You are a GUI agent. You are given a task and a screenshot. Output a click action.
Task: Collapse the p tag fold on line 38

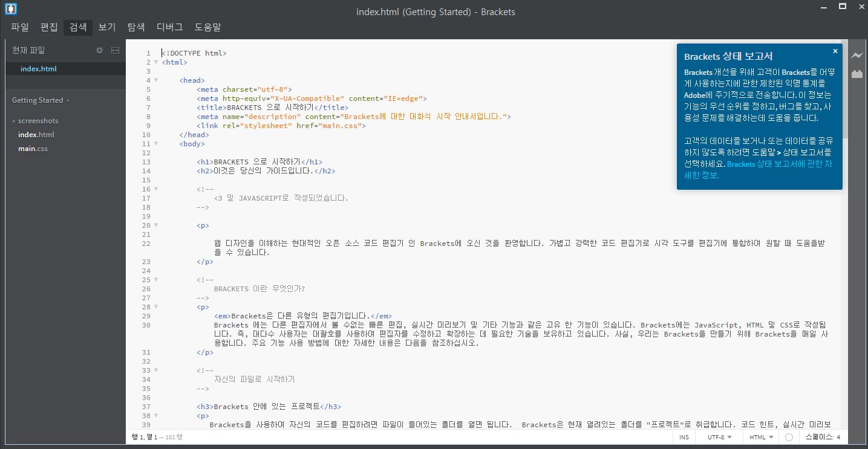pos(156,415)
